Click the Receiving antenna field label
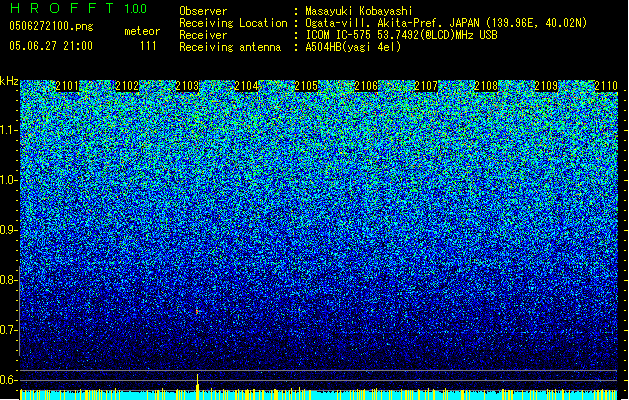Screen dimensions: 629x400 230,47
